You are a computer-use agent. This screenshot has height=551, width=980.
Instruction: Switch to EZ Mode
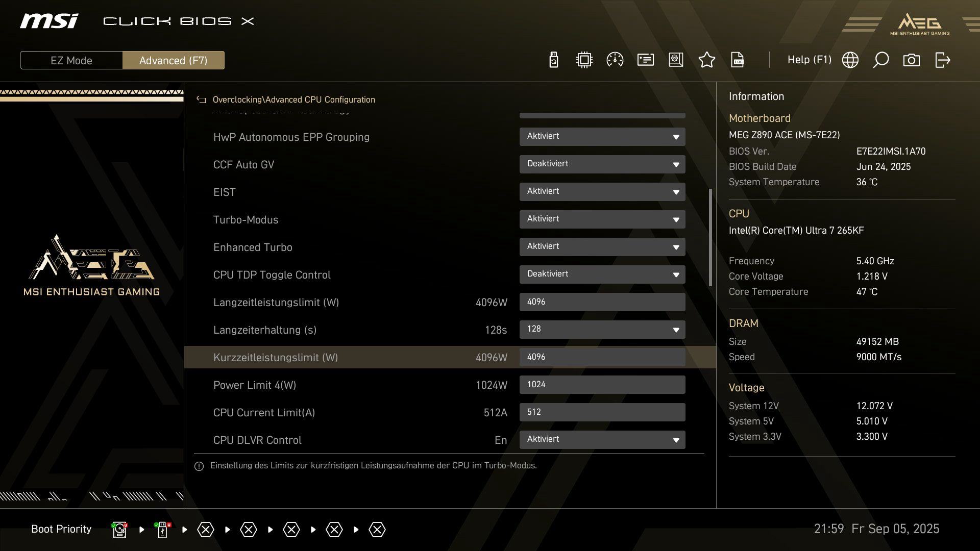[x=71, y=60]
